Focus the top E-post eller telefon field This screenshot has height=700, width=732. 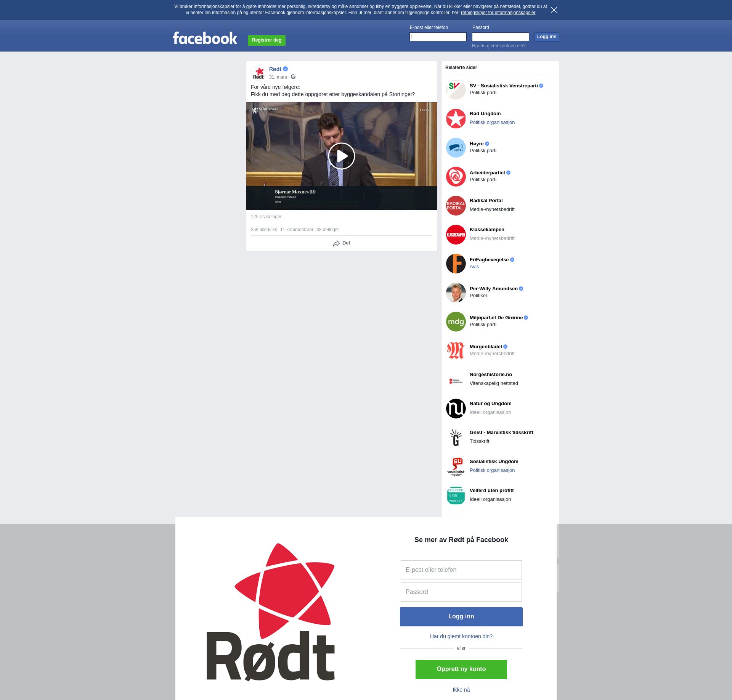point(438,37)
